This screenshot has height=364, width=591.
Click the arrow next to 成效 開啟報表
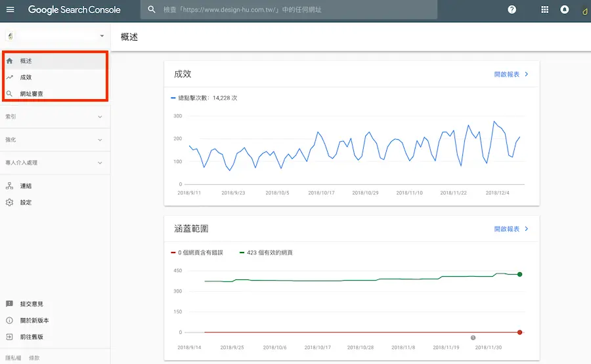(x=527, y=74)
